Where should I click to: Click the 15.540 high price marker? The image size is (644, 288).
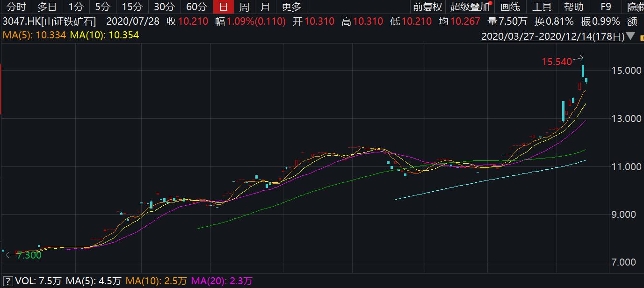click(557, 61)
